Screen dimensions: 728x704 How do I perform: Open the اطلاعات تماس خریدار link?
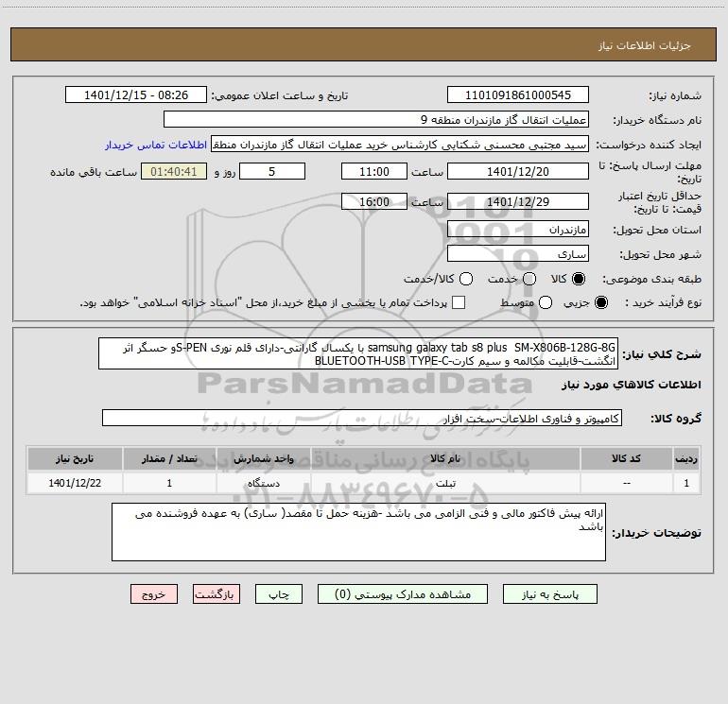tap(156, 145)
